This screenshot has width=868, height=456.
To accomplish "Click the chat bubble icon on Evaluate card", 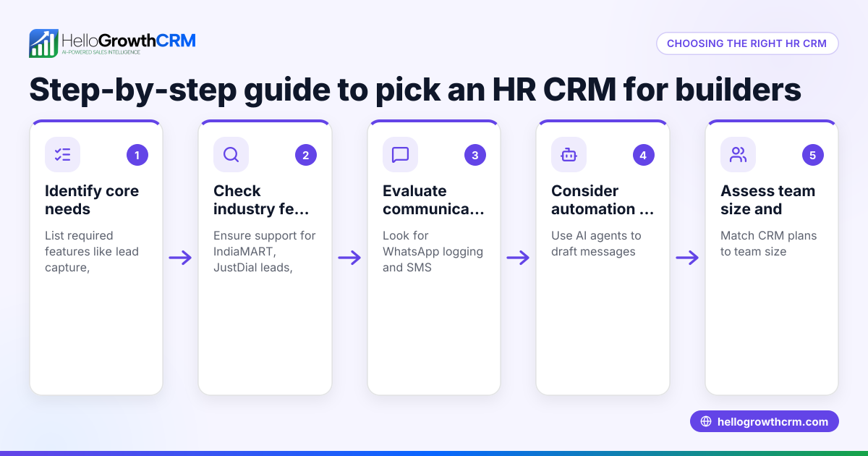I will point(400,154).
